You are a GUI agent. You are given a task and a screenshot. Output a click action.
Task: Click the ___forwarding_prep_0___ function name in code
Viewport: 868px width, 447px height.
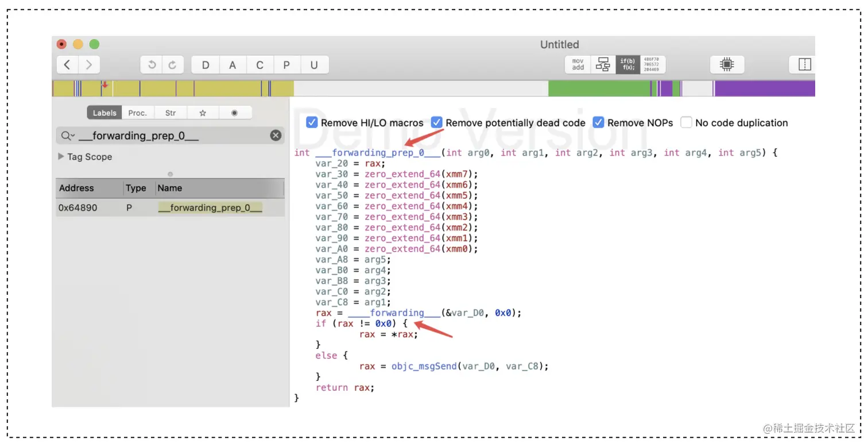coord(378,152)
